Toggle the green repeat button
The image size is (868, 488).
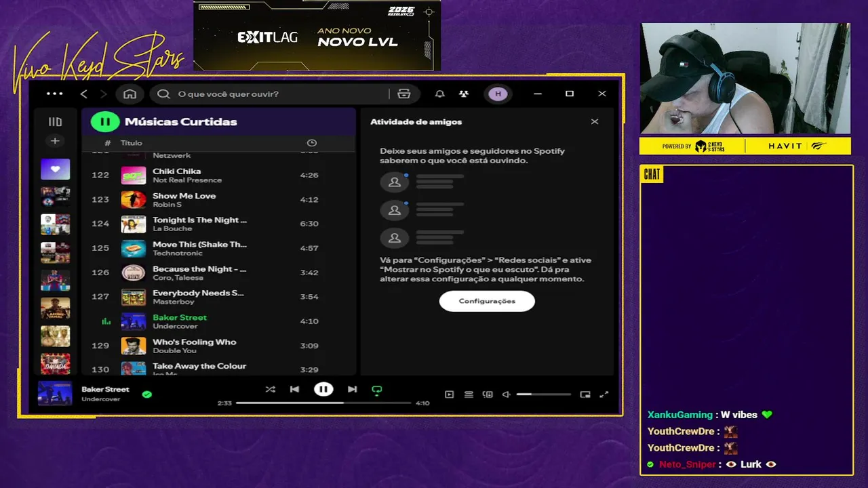coord(377,390)
